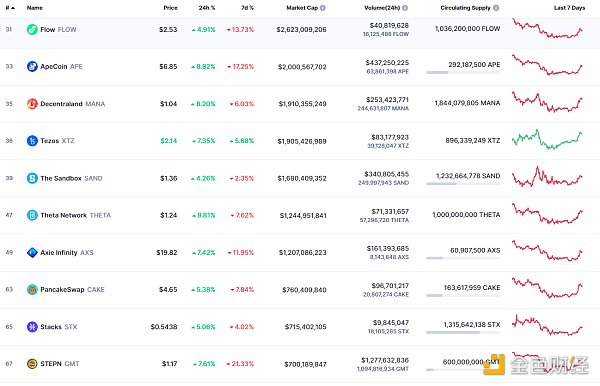Open the Flow FLOW coin page

click(x=58, y=29)
